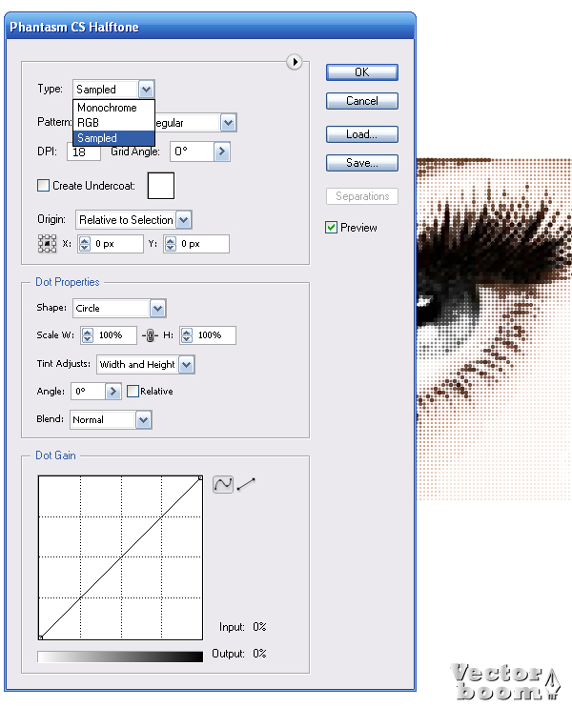
Task: Open the Tint Adjusts dropdown
Action: coord(186,364)
